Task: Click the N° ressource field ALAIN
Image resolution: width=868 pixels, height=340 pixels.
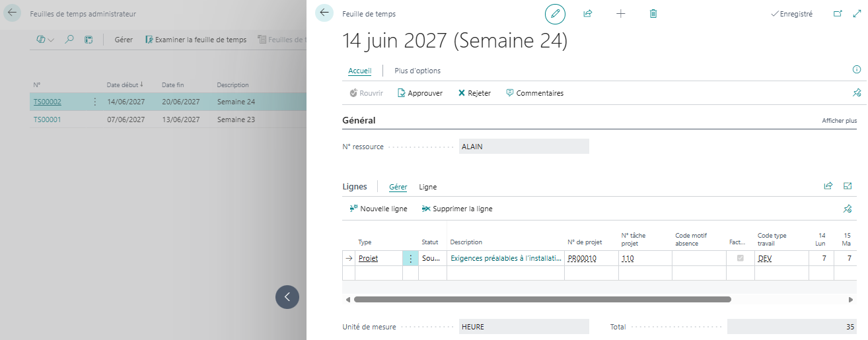Action: click(x=524, y=147)
